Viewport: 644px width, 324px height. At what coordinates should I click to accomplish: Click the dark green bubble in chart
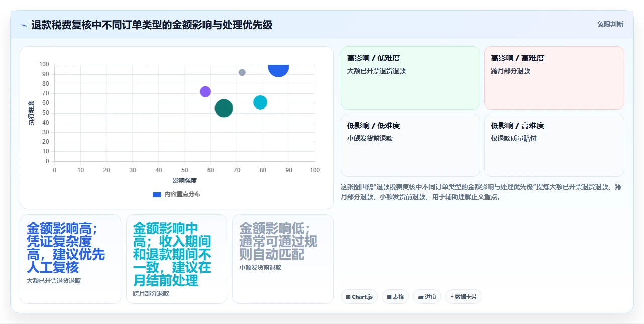point(224,108)
